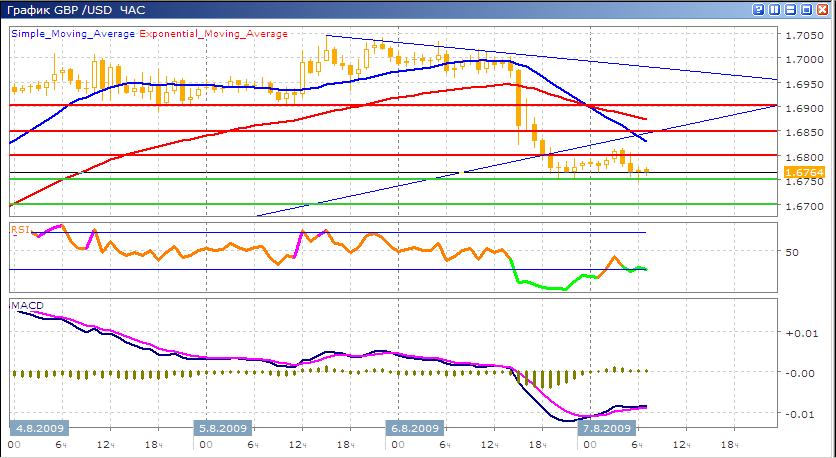Click the 1.7050 price axis label
This screenshot has height=458, width=836.
804,35
